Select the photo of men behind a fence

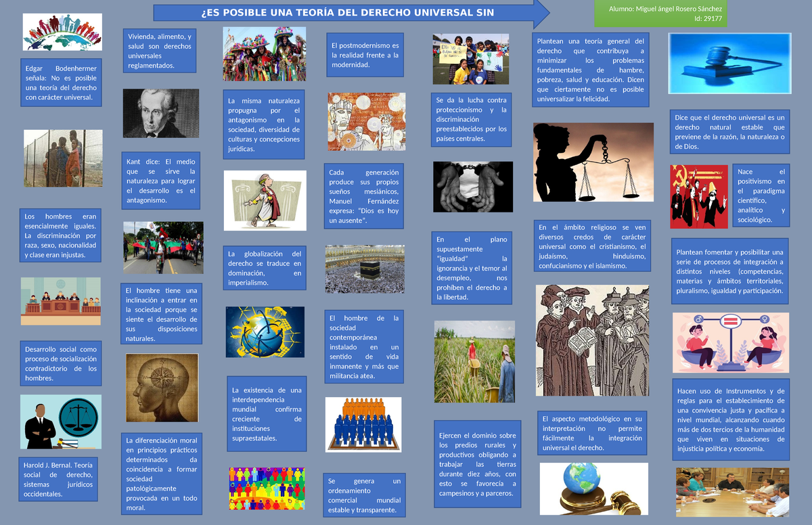click(63, 158)
